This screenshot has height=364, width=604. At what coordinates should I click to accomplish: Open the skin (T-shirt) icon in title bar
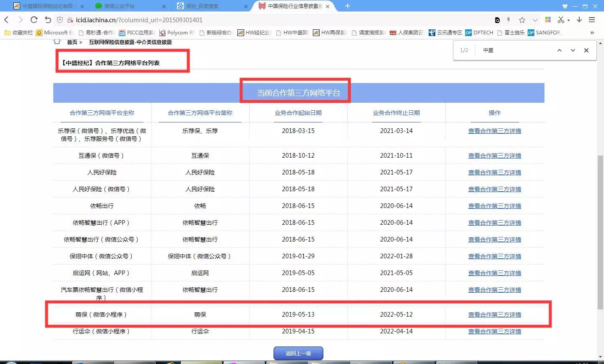tap(565, 6)
